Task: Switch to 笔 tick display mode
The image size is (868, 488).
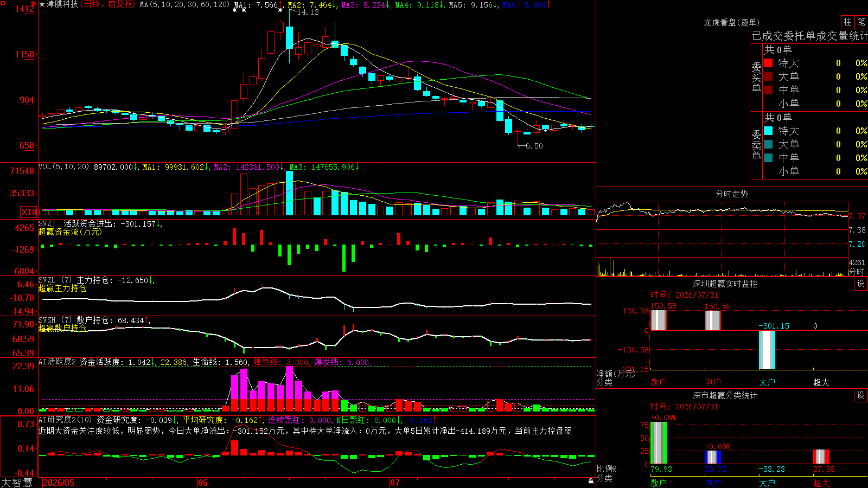Action: [861, 22]
